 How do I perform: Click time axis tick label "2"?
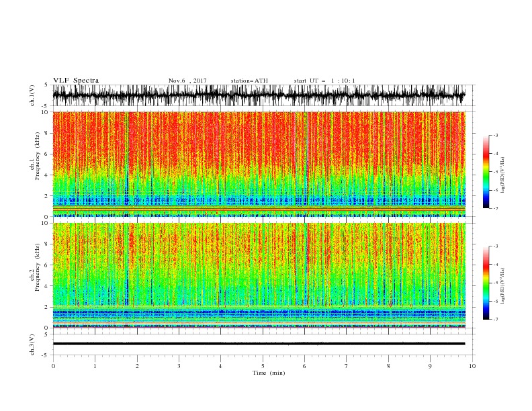click(137, 366)
